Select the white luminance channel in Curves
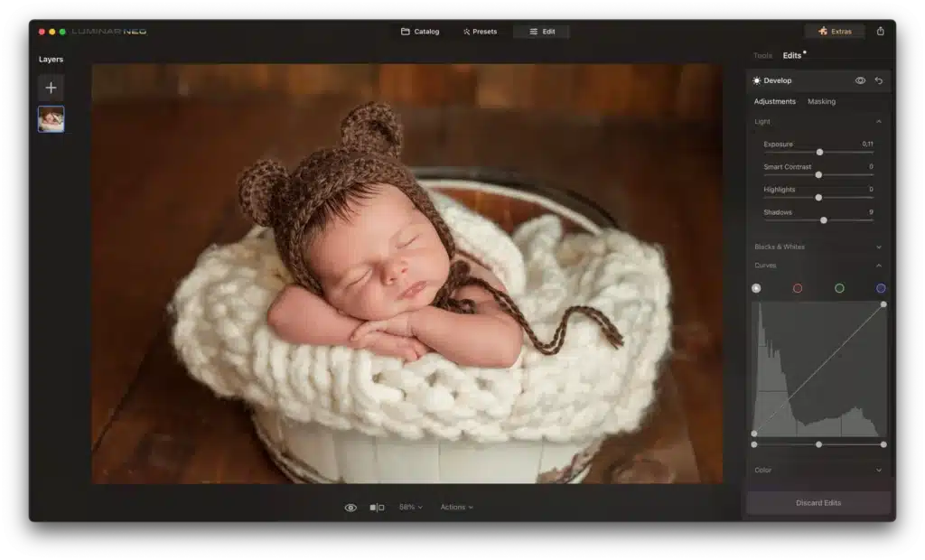 tap(755, 287)
